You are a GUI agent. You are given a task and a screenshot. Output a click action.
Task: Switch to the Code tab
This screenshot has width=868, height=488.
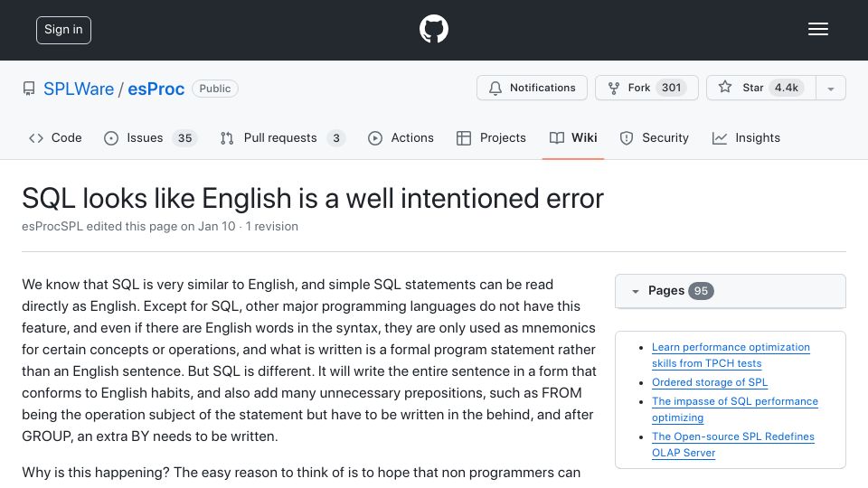pyautogui.click(x=55, y=138)
